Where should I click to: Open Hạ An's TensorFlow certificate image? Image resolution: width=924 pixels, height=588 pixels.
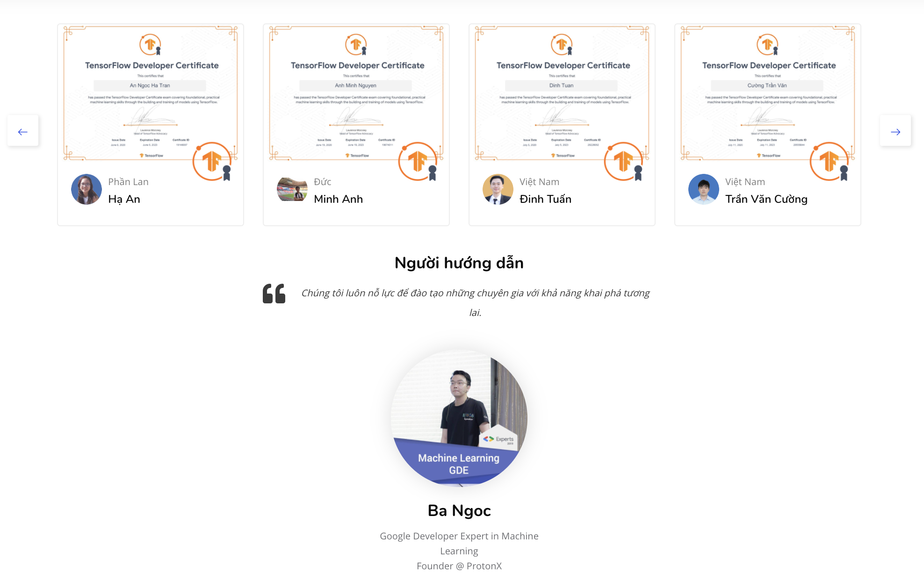point(151,93)
